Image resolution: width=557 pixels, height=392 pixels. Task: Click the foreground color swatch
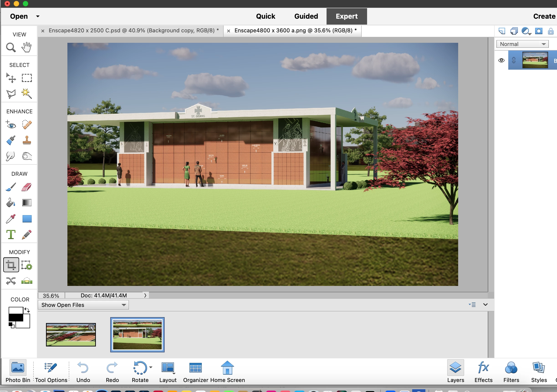15,313
